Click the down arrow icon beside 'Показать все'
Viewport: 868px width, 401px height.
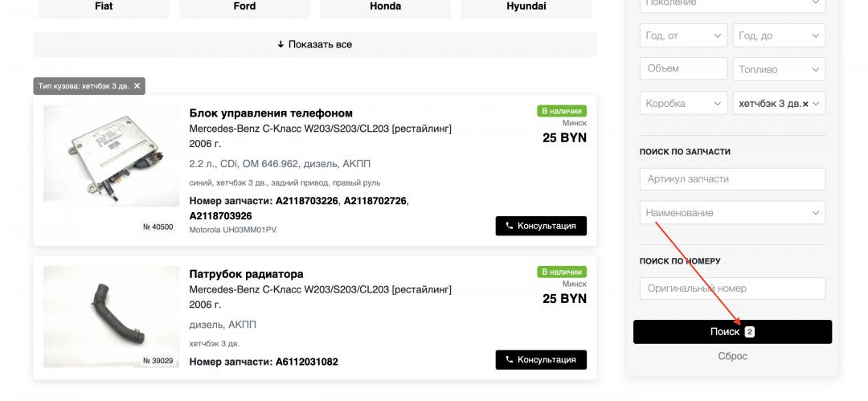(280, 44)
